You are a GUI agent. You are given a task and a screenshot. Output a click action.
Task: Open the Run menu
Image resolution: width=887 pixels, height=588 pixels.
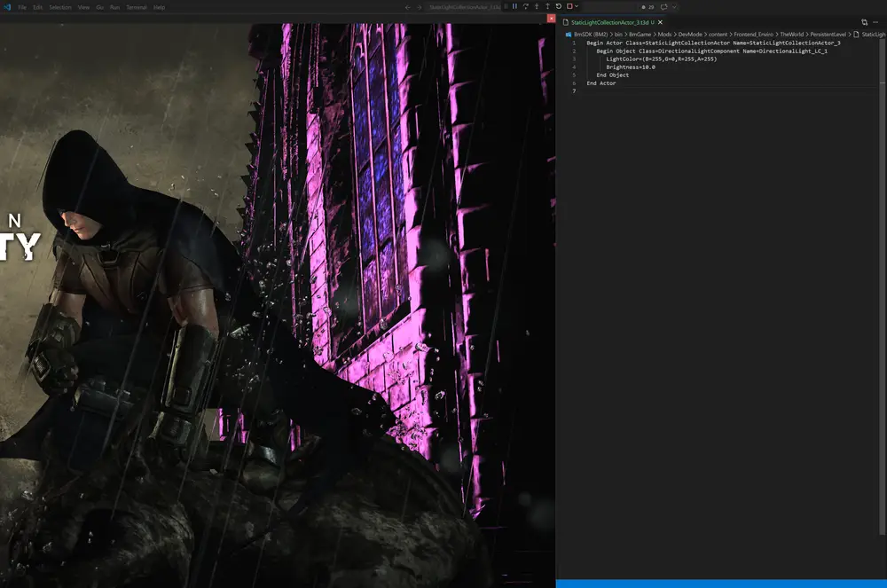coord(114,7)
